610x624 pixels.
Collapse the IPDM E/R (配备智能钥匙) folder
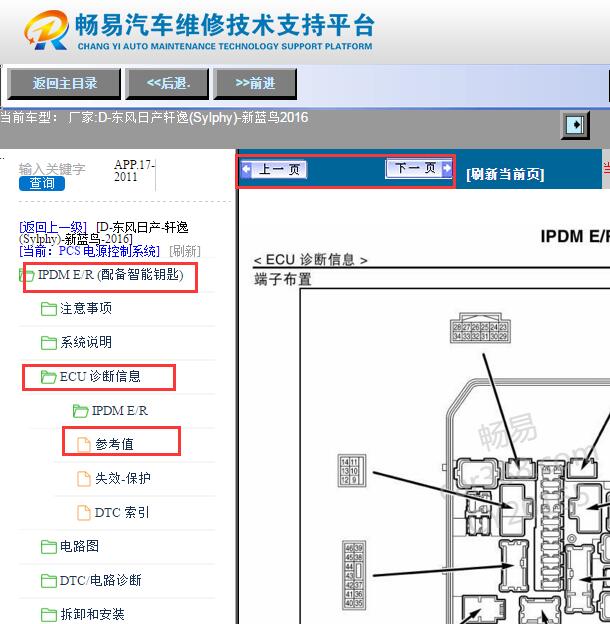point(111,275)
